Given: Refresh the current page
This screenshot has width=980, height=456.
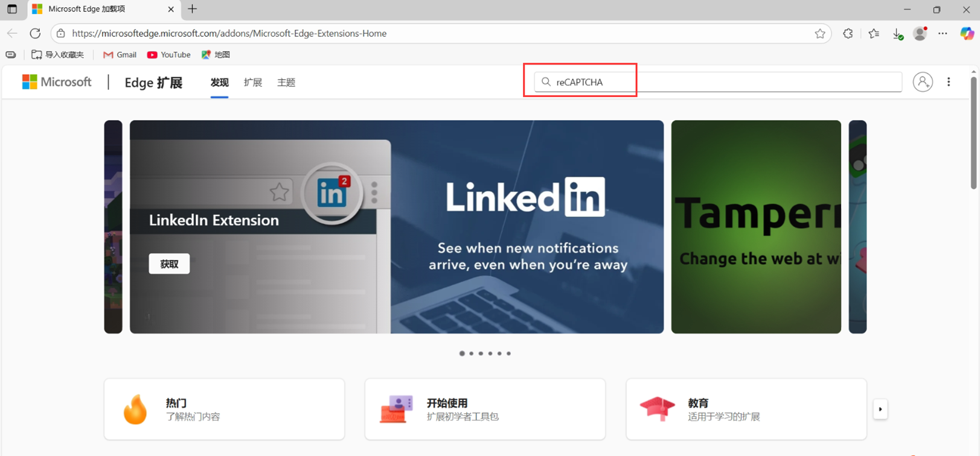Looking at the screenshot, I should click(x=35, y=34).
